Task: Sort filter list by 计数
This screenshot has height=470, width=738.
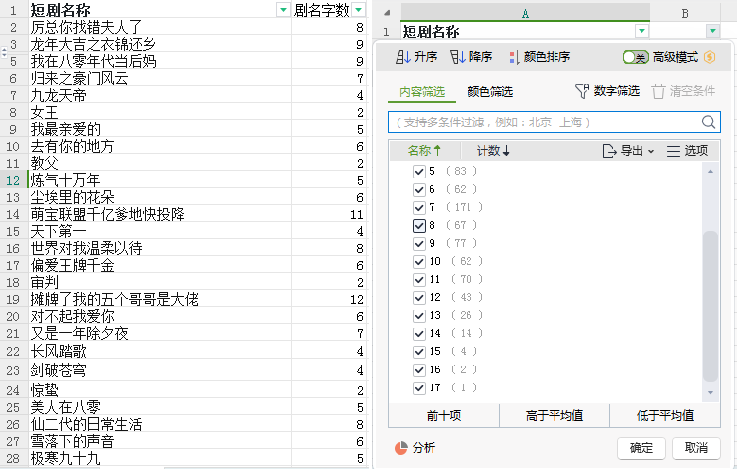Action: (493, 151)
